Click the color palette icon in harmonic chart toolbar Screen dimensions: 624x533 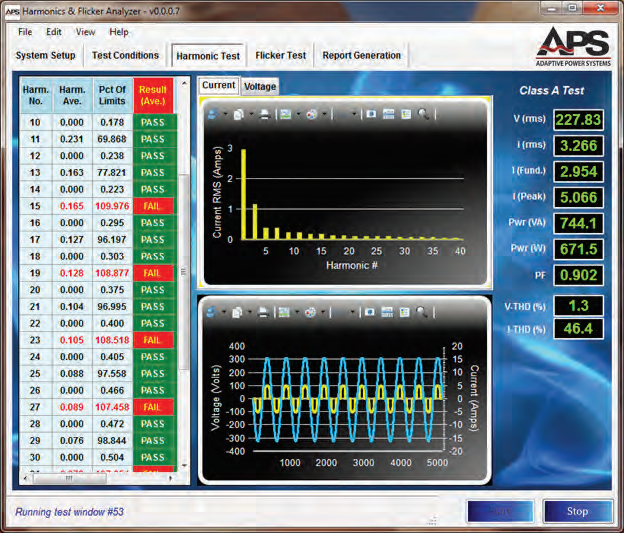click(312, 115)
